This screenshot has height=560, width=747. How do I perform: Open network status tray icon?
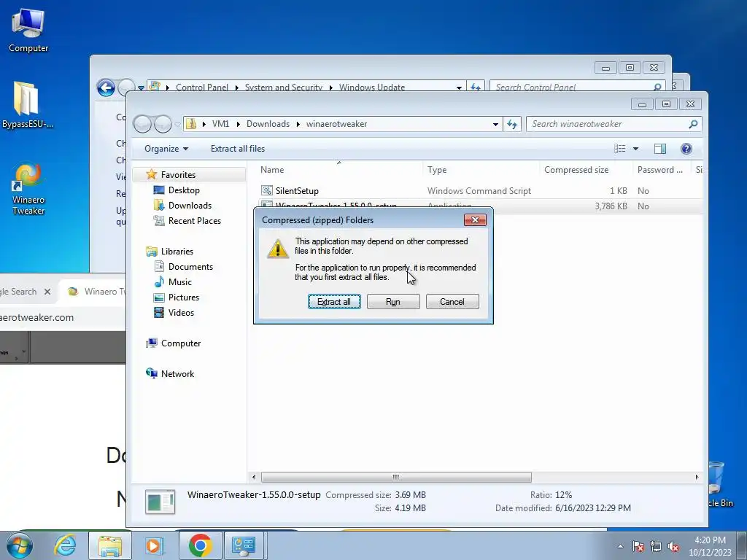click(656, 546)
